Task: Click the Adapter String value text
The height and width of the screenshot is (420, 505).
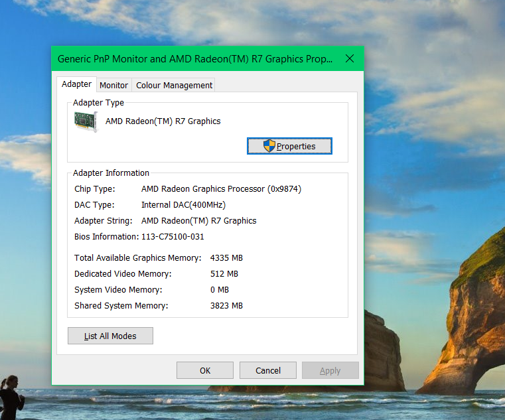Action: 198,221
